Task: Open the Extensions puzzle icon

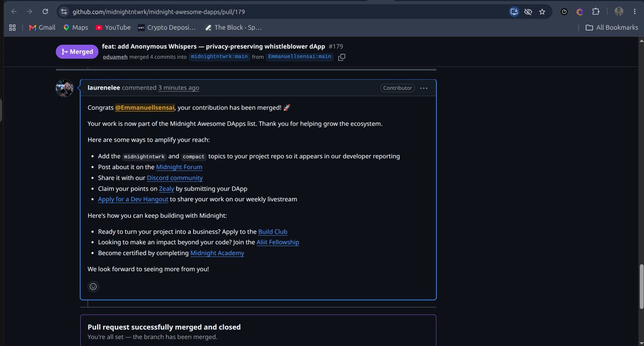Action: click(596, 11)
